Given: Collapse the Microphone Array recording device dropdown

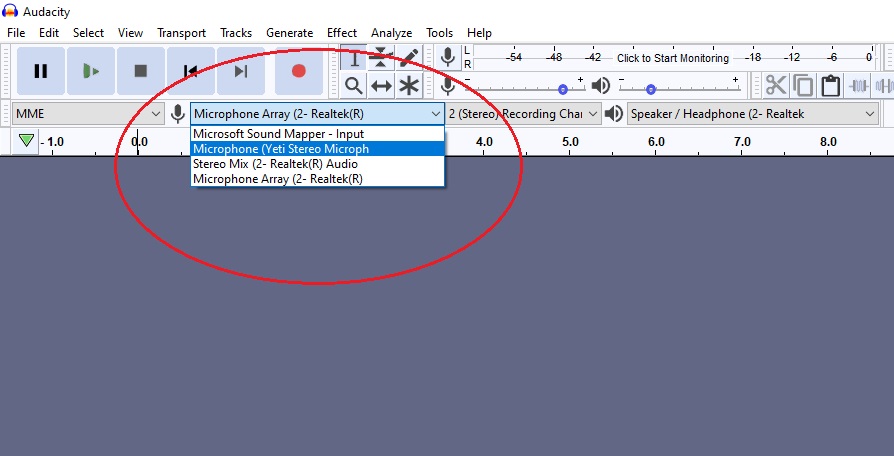Looking at the screenshot, I should pos(318,114).
